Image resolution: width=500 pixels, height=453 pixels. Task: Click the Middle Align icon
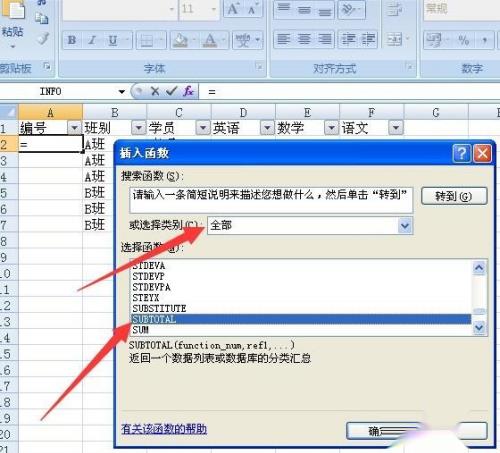coord(304,9)
